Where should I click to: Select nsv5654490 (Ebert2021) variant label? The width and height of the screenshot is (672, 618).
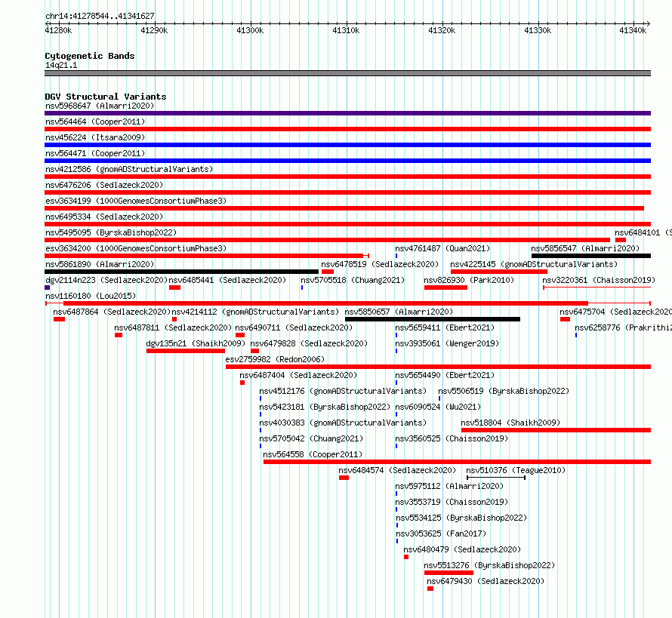coord(445,375)
